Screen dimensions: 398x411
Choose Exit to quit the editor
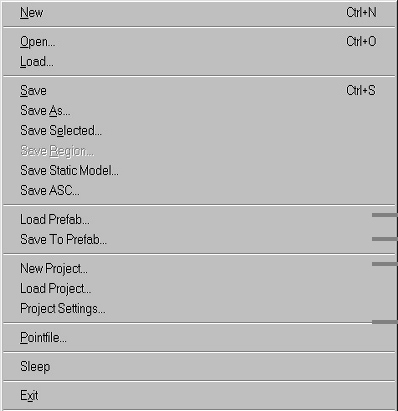[199, 396]
